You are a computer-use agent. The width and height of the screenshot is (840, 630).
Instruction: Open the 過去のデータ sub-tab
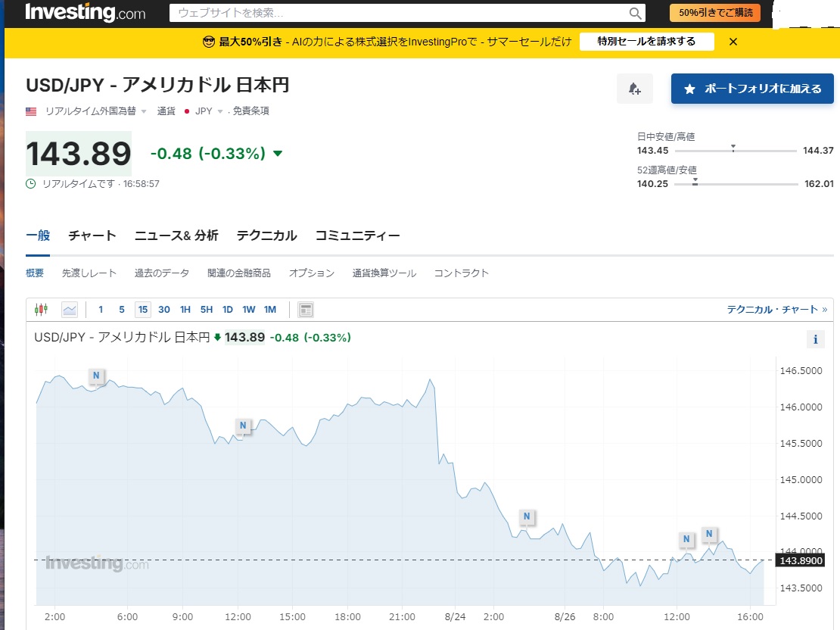162,273
